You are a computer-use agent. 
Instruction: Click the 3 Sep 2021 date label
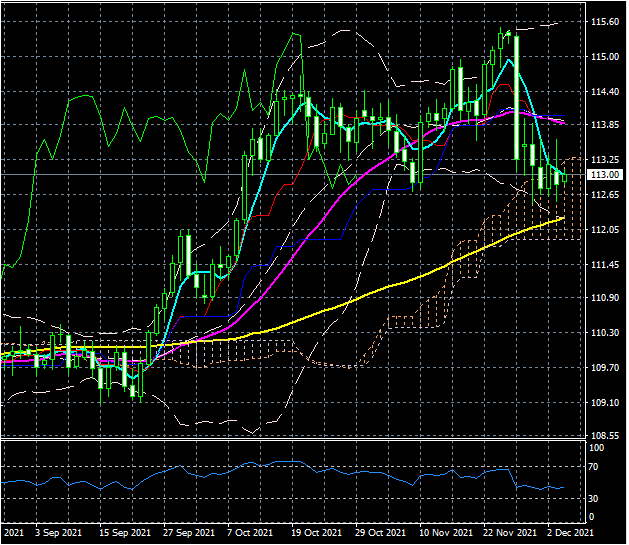pos(58,533)
